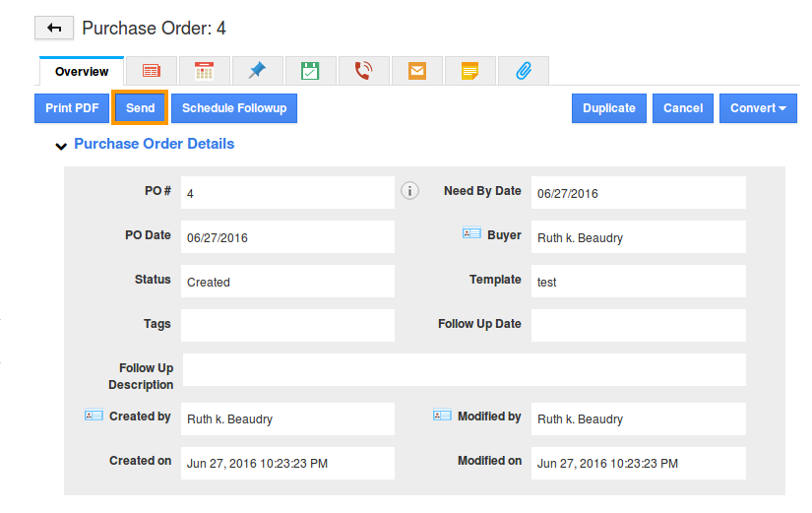Open the tasks checkmark calendar tab
The height and width of the screenshot is (513, 812).
click(310, 71)
